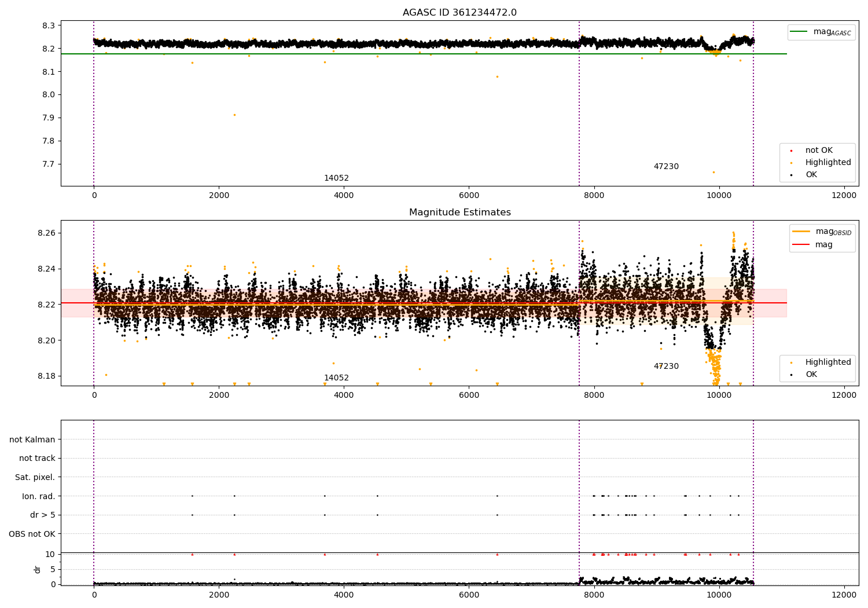Click the 14052 label in Magnitude Estimates plot
The image size is (868, 608).
(x=336, y=378)
